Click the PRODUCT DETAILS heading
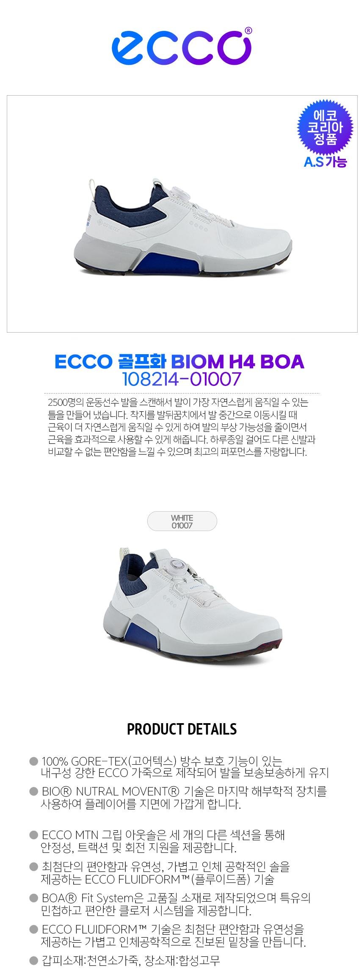The height and width of the screenshot is (980, 364). [182, 729]
